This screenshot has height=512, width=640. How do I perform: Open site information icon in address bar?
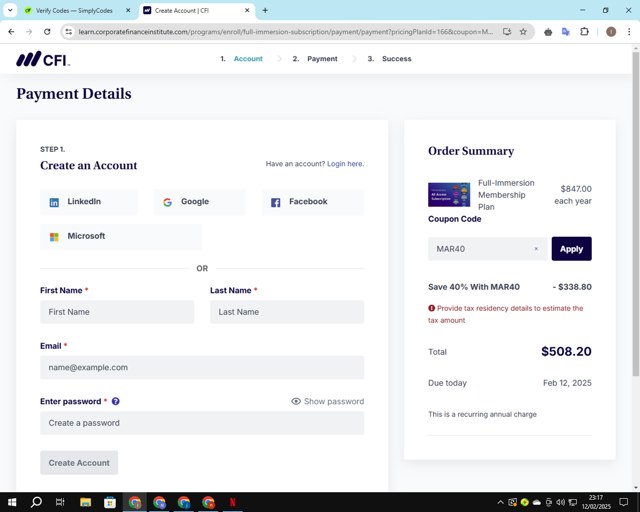click(69, 31)
